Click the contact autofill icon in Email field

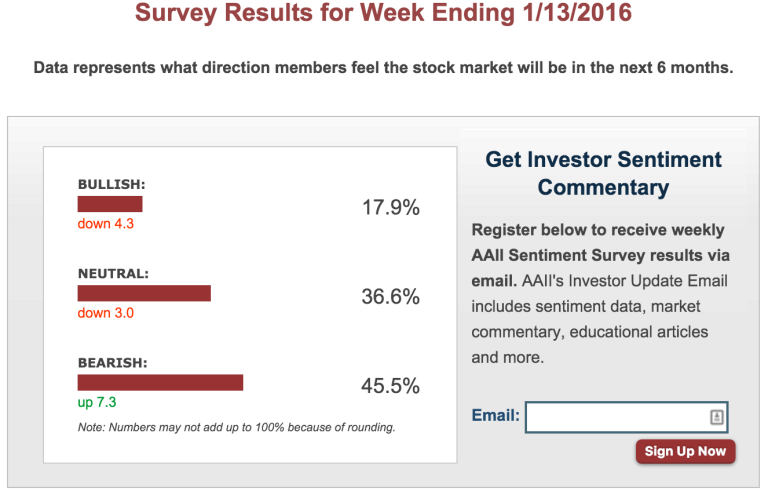click(x=717, y=417)
